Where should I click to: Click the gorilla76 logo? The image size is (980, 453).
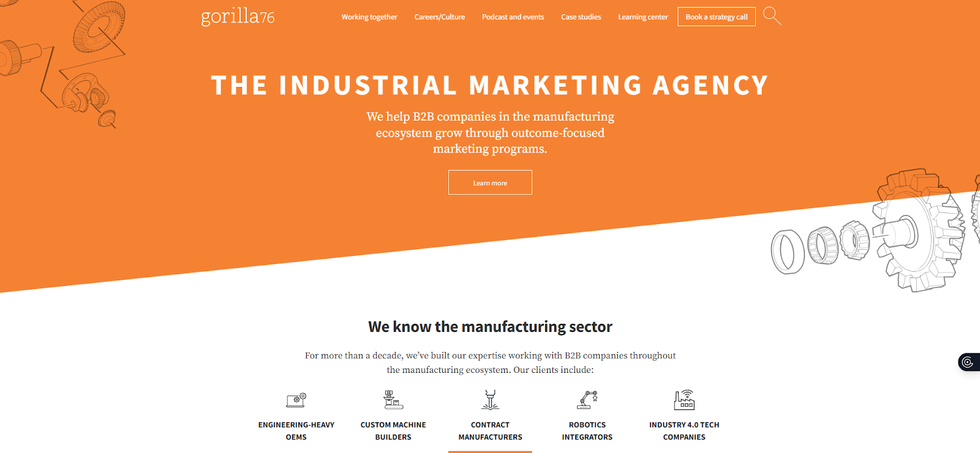pos(238,17)
